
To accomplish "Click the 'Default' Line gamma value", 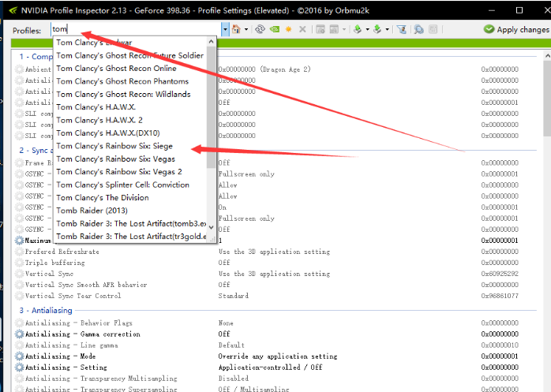I will [231, 345].
